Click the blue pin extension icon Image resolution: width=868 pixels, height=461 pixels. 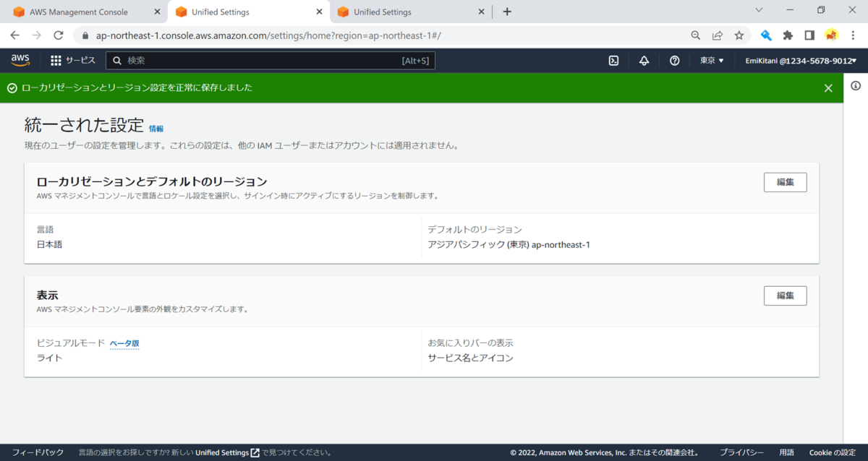[766, 35]
